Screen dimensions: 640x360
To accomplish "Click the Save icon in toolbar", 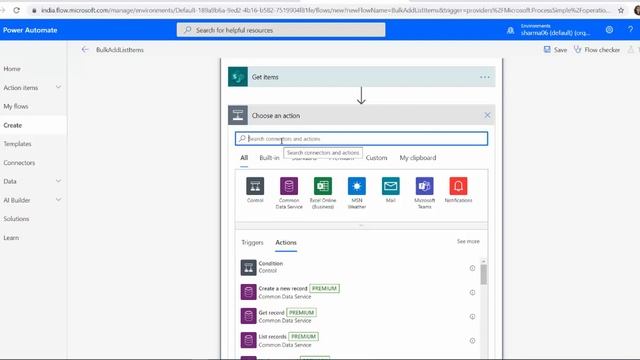I will click(x=547, y=49).
